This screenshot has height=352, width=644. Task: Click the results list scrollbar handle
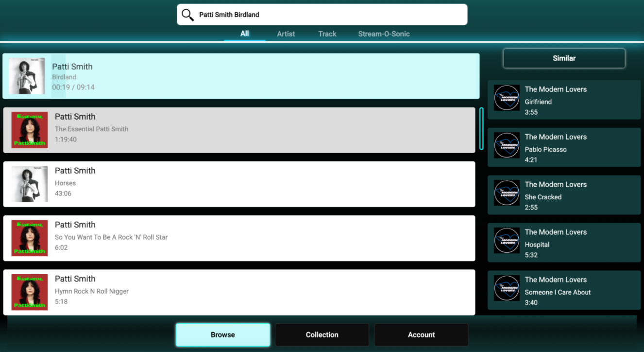click(481, 128)
